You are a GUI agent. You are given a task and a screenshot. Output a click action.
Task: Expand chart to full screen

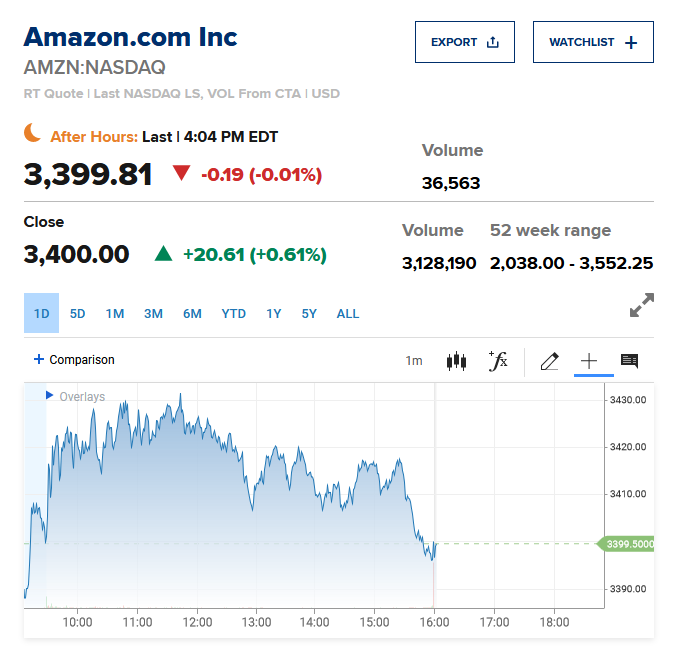click(x=641, y=305)
